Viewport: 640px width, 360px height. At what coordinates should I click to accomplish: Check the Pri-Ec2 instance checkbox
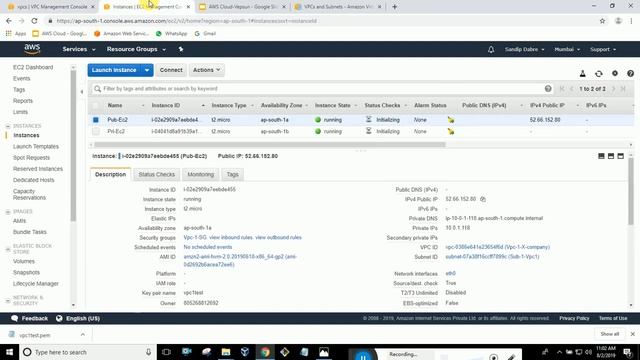[96, 131]
